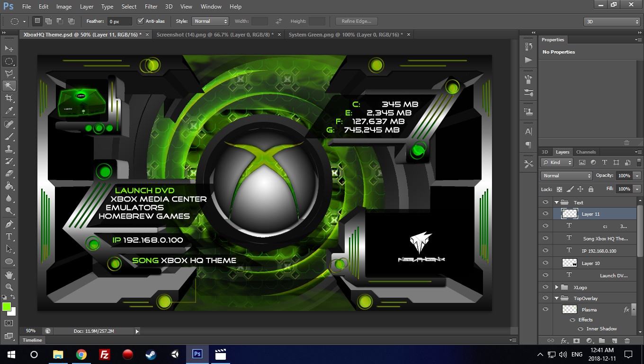Click the green foreground color swatch
Screen dimensions: 644x364
[x=6, y=307]
